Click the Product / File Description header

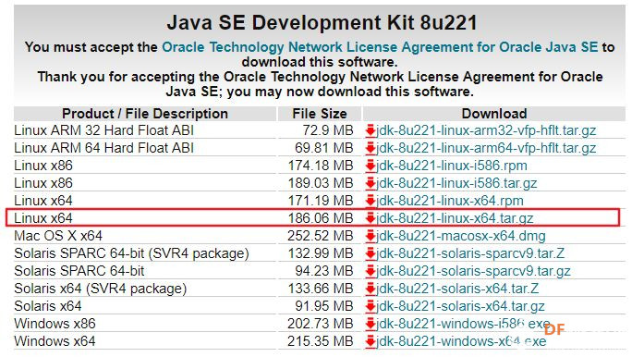coord(145,114)
